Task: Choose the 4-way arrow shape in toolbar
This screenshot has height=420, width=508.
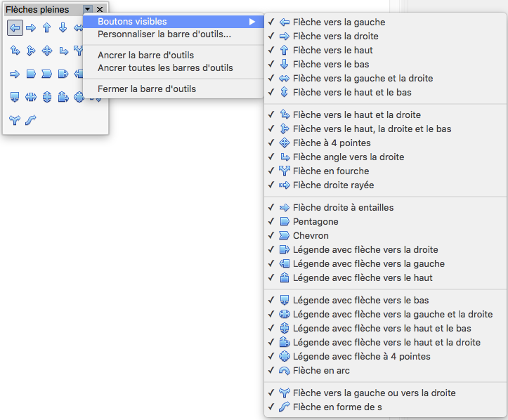Action: coord(47,51)
